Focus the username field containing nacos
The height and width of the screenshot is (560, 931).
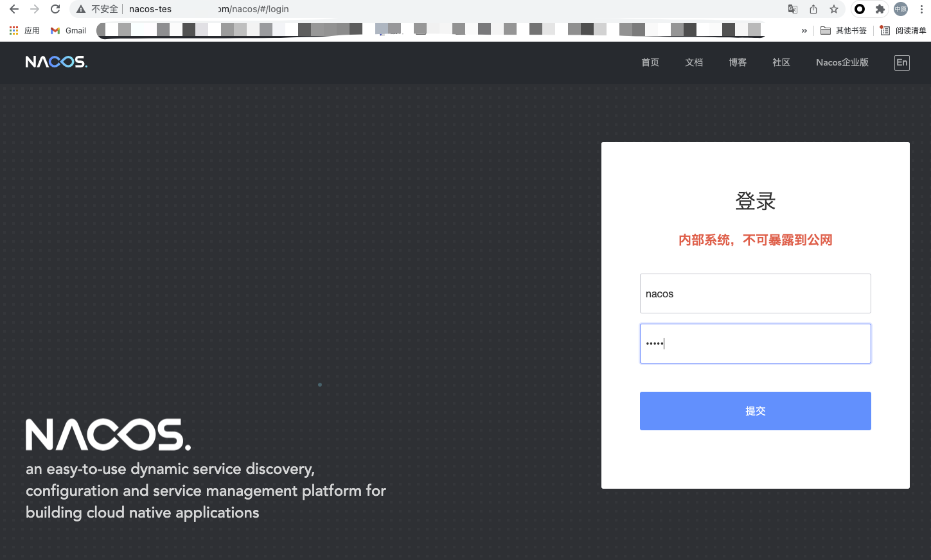pos(756,293)
